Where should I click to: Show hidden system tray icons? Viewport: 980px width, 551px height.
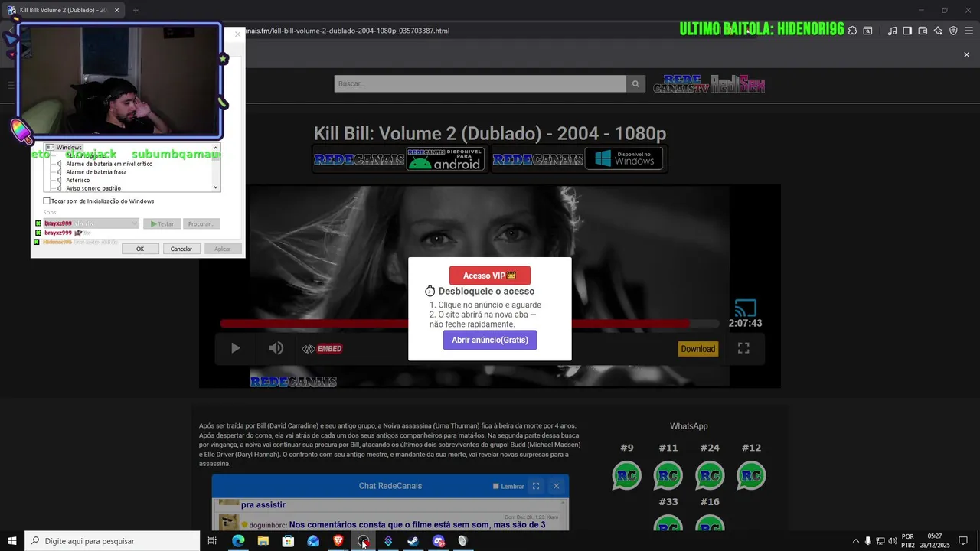(856, 541)
